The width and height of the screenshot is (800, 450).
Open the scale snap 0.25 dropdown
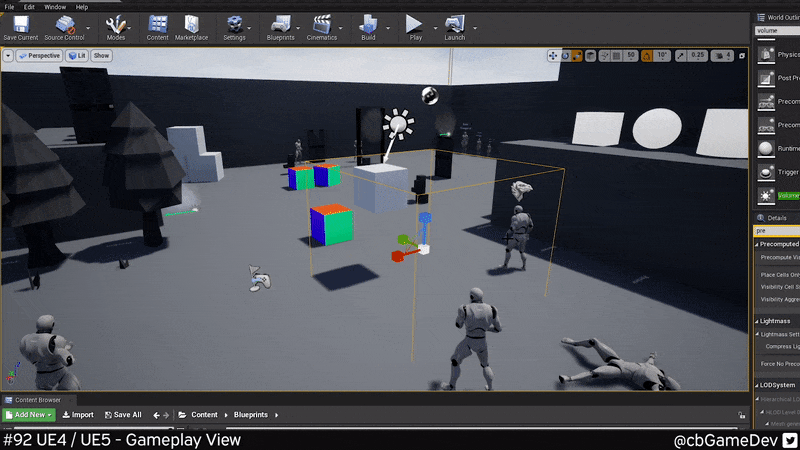[697, 56]
